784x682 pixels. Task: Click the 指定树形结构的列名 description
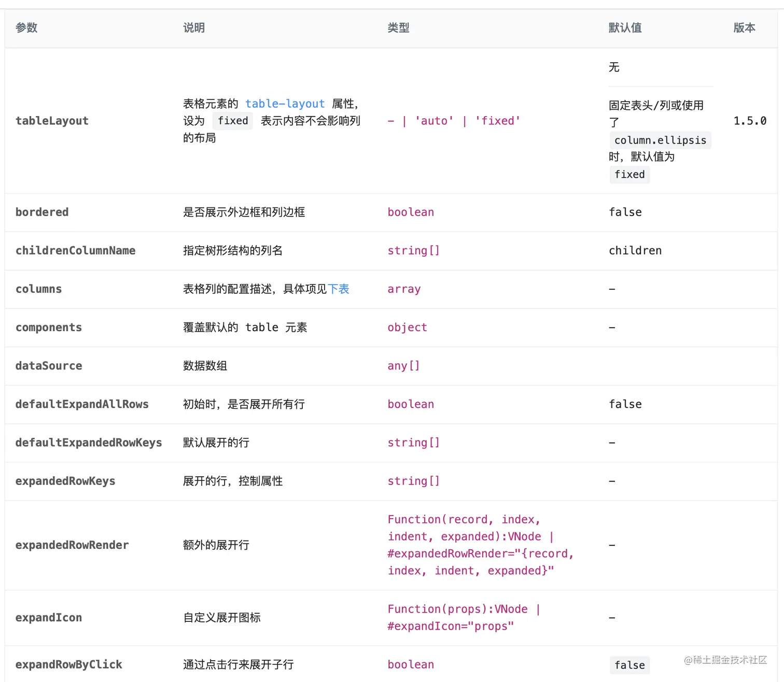[x=233, y=250]
